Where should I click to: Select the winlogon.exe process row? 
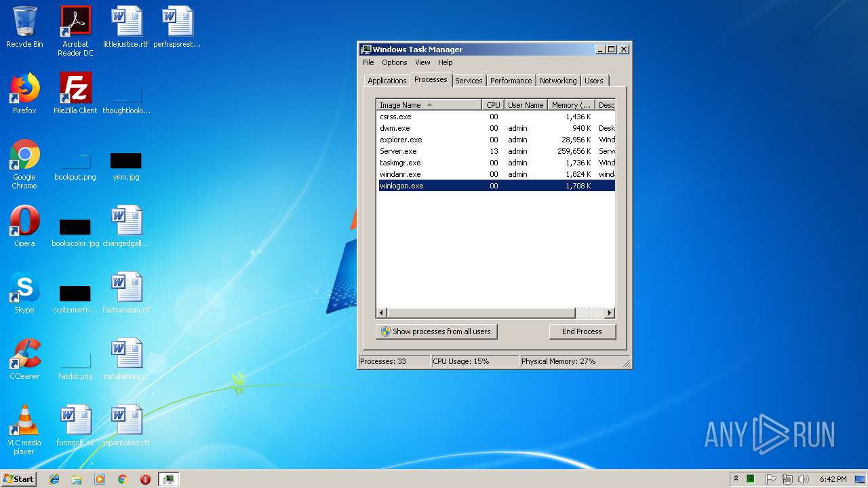click(496, 186)
